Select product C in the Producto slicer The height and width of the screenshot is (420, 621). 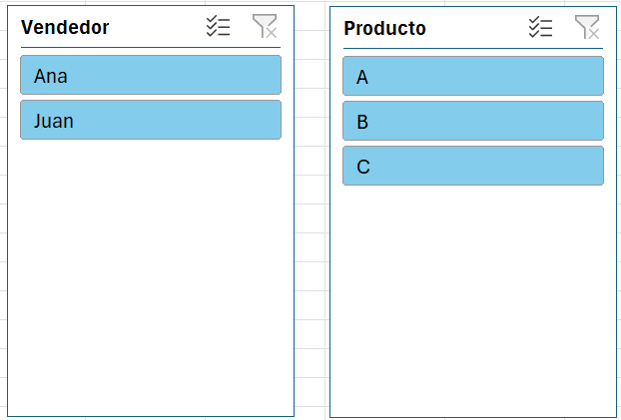(473, 166)
